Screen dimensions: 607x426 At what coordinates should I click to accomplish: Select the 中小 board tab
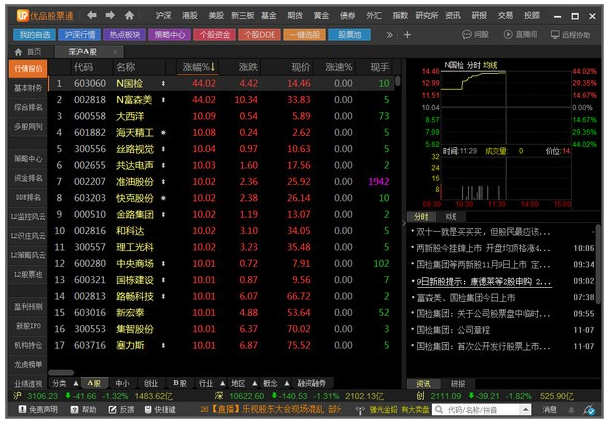122,383
